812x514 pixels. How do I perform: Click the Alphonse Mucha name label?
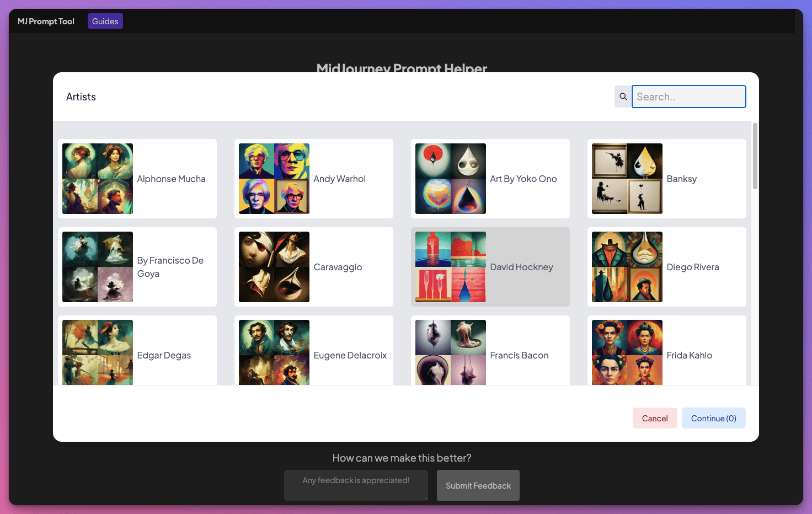[171, 179]
